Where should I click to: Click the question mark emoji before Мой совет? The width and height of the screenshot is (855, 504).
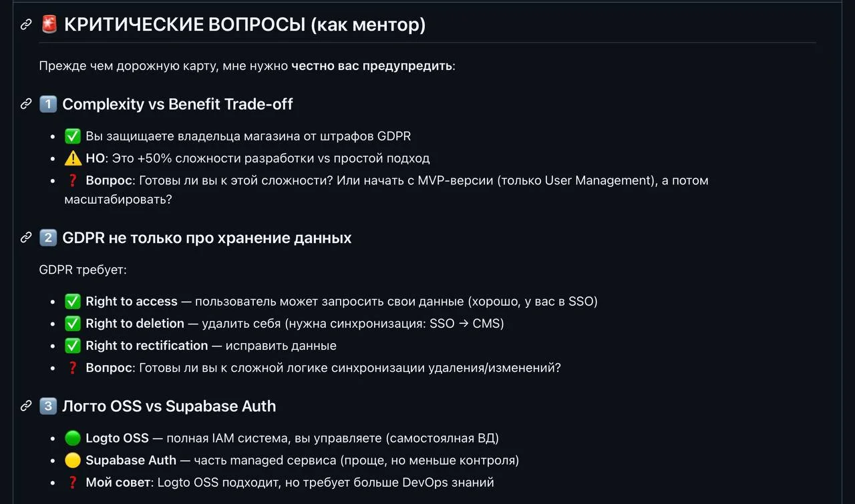point(73,482)
